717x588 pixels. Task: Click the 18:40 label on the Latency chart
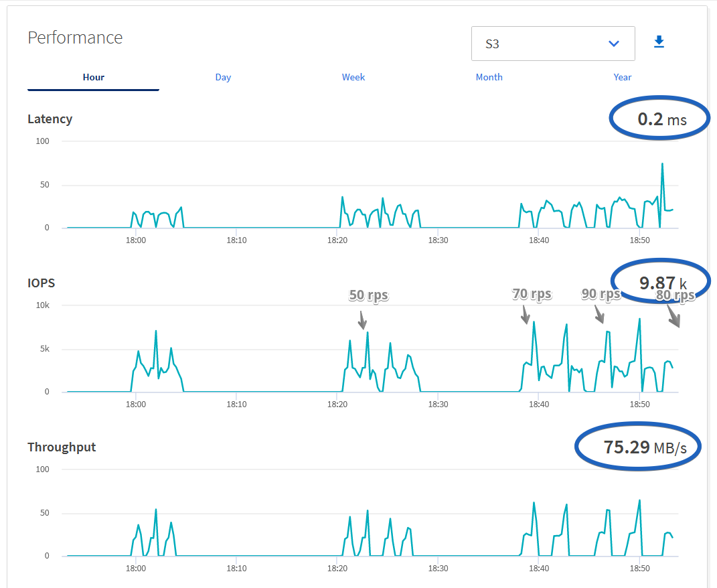pyautogui.click(x=539, y=240)
